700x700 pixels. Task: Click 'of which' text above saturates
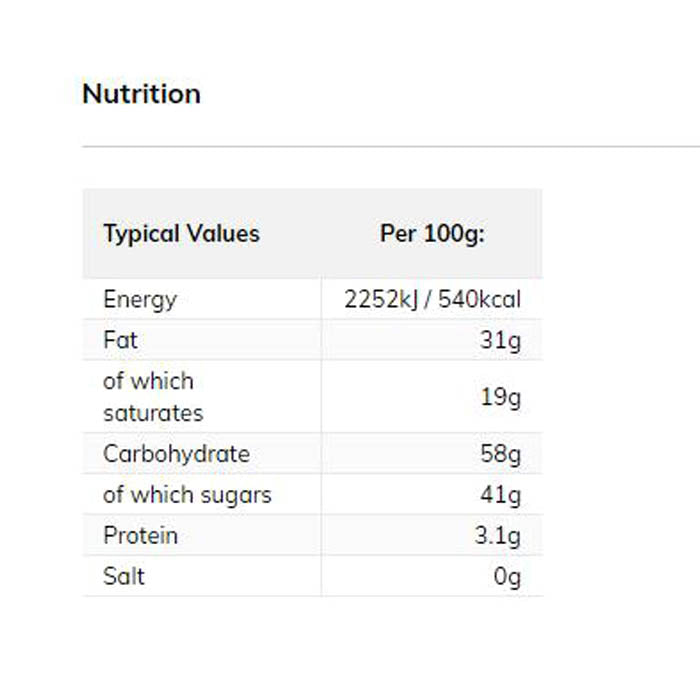pyautogui.click(x=148, y=381)
